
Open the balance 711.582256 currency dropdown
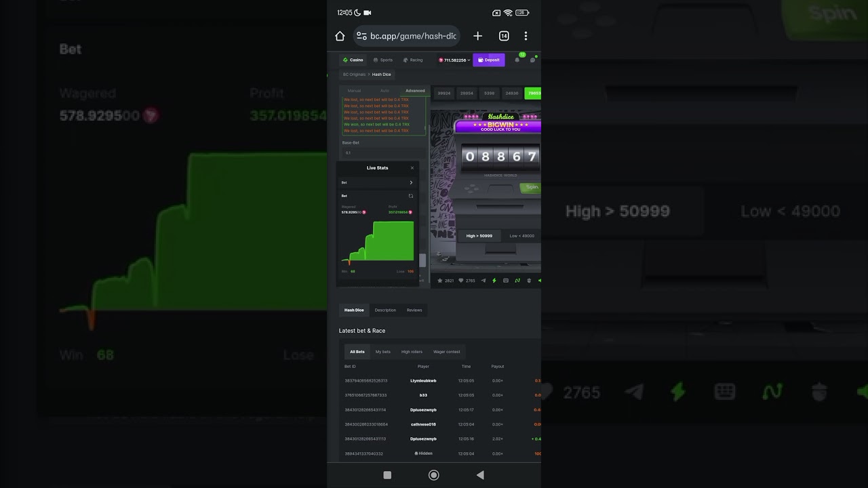(x=454, y=60)
